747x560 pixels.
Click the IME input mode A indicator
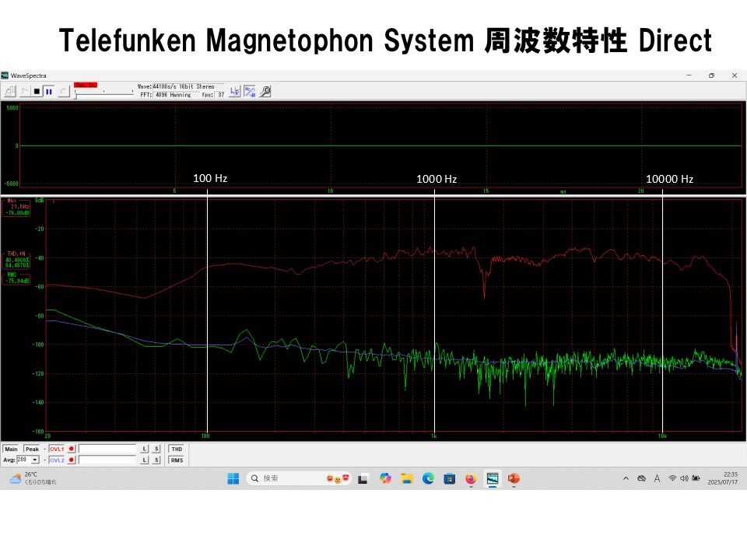click(657, 478)
